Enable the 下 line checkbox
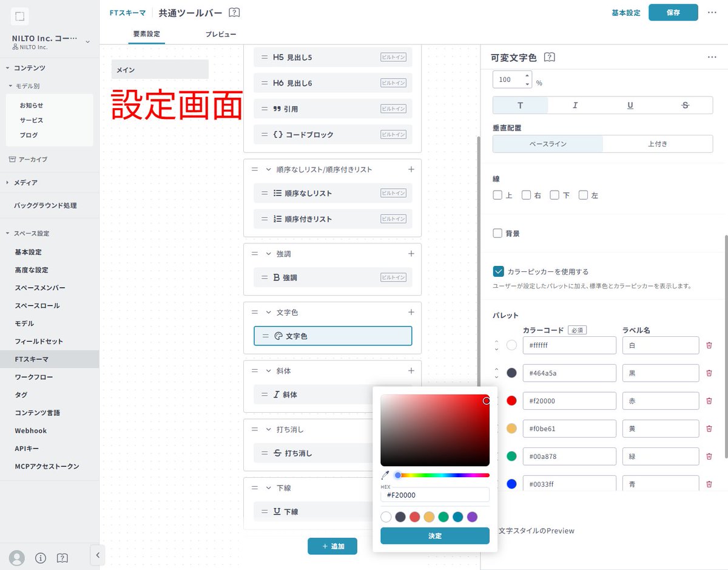 (x=554, y=195)
